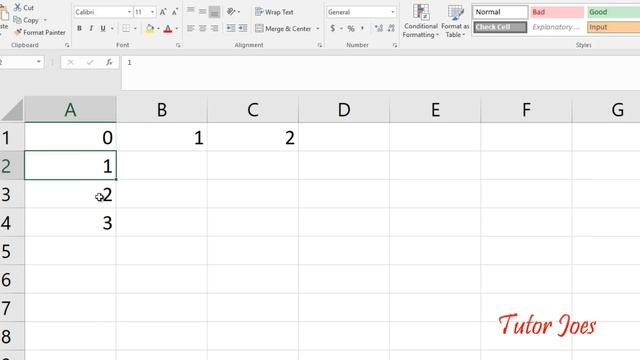Select column D header

point(344,109)
